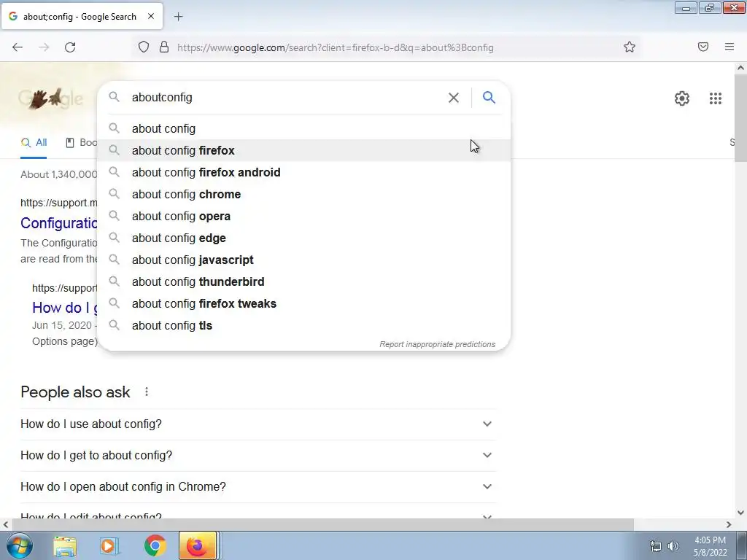Open Firefox application menu
The image size is (747, 560).
[x=729, y=47]
